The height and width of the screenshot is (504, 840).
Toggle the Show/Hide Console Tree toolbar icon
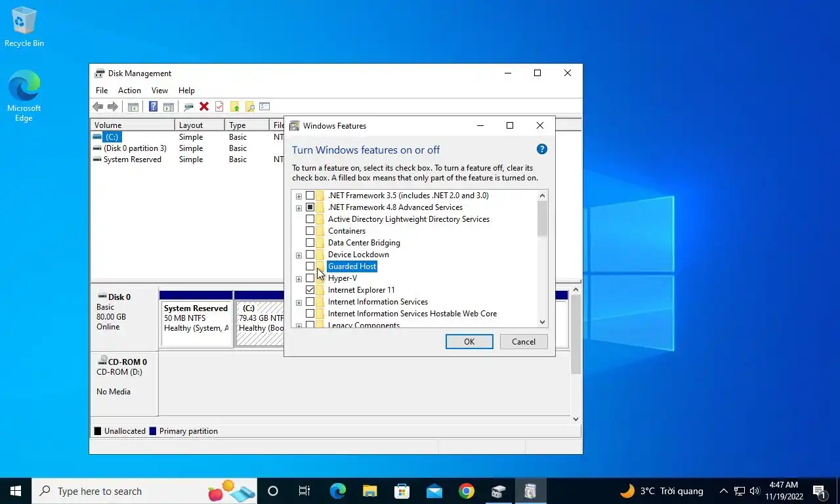(x=133, y=107)
